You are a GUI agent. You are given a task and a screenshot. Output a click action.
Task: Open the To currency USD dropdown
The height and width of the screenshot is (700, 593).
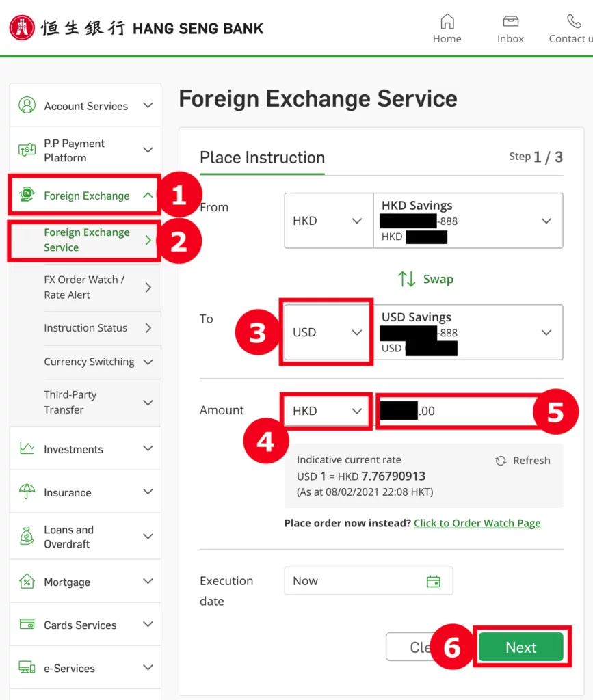329,332
